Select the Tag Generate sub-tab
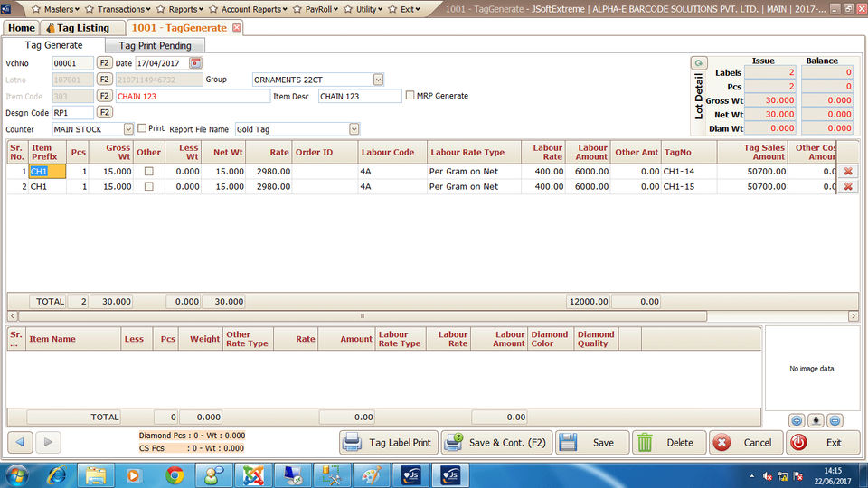Image resolution: width=868 pixels, height=488 pixels. pyautogui.click(x=53, y=45)
